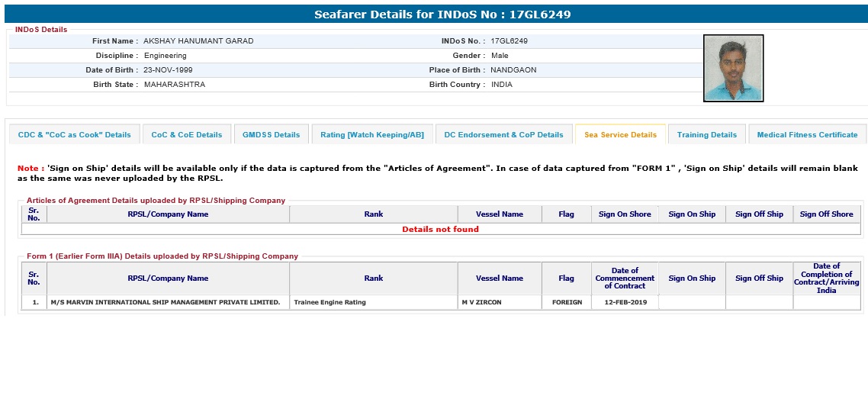Click the Date of Commencement of Contract header

(625, 278)
